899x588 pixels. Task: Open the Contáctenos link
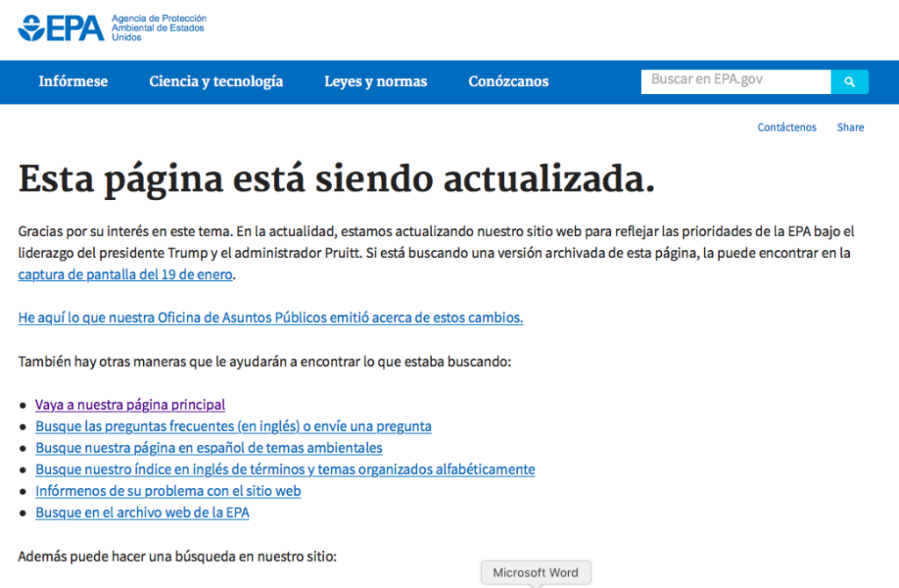click(x=787, y=127)
